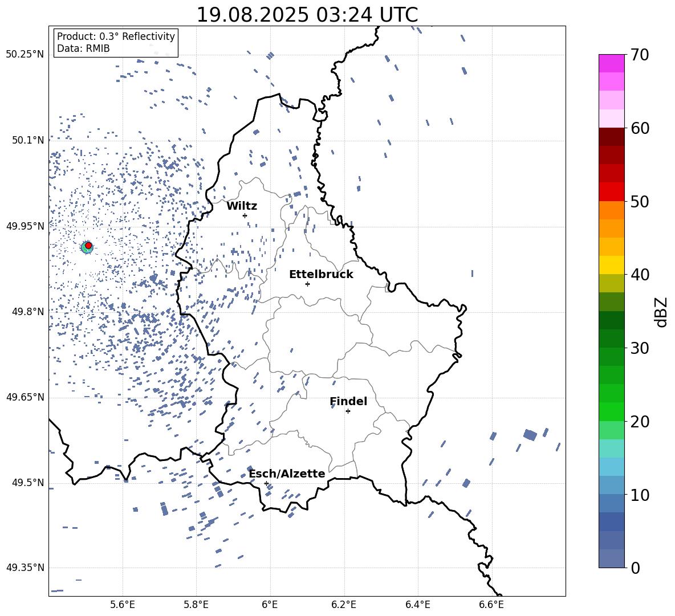Click the 60 tick label on colorbar
Viewport: 675px width, 616px height.
(639, 128)
